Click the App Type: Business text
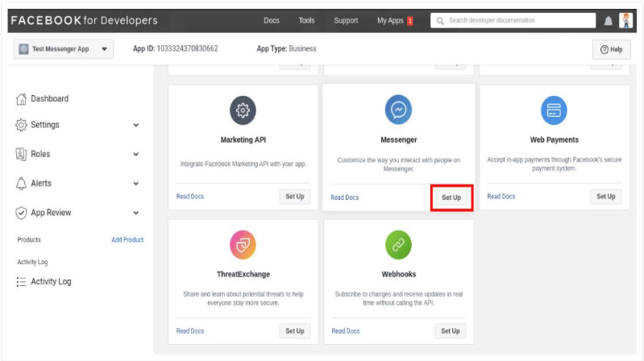The height and width of the screenshot is (361, 644). (286, 48)
